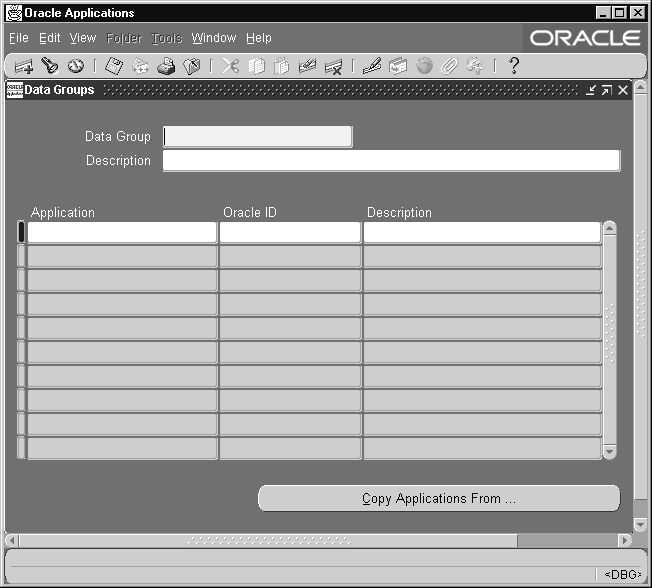Click the Data Groups window title icon
This screenshot has width=652, height=588.
(x=15, y=90)
